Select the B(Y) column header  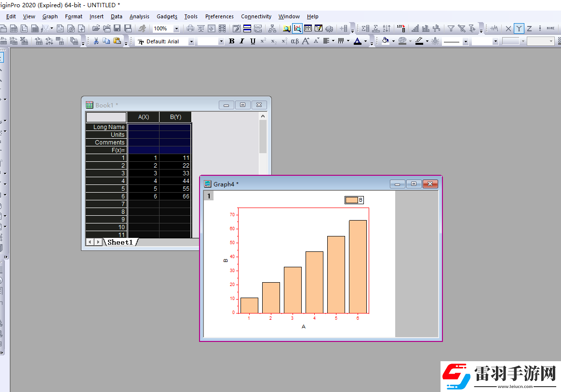coord(175,117)
